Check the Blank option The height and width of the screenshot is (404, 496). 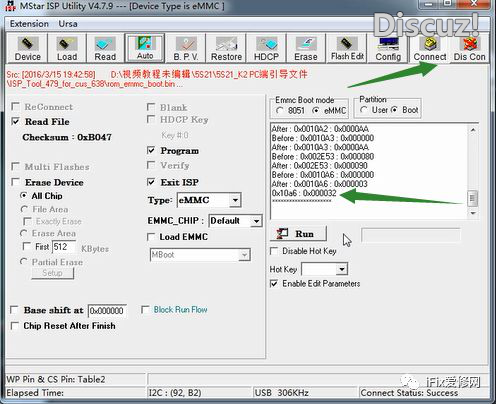(x=151, y=107)
